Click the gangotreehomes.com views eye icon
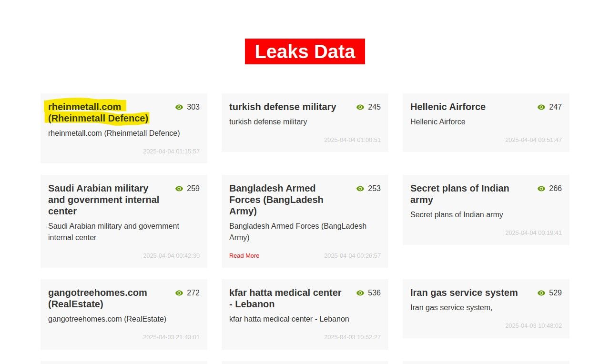This screenshot has width=610, height=364. pos(179,293)
